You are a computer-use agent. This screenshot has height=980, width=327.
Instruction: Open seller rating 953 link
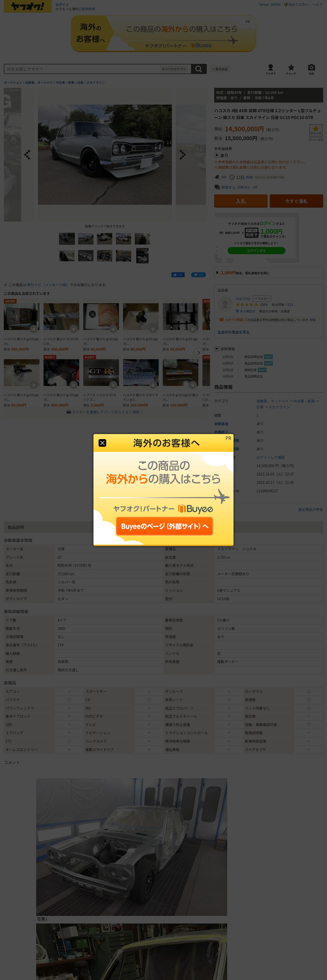(x=290, y=305)
